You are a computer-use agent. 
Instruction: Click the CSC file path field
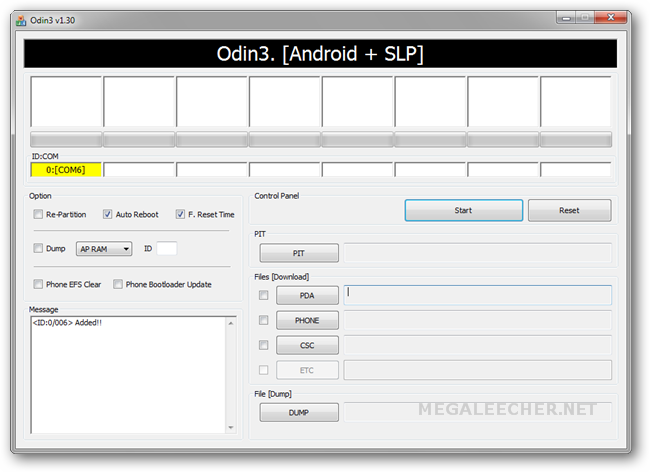click(x=478, y=345)
